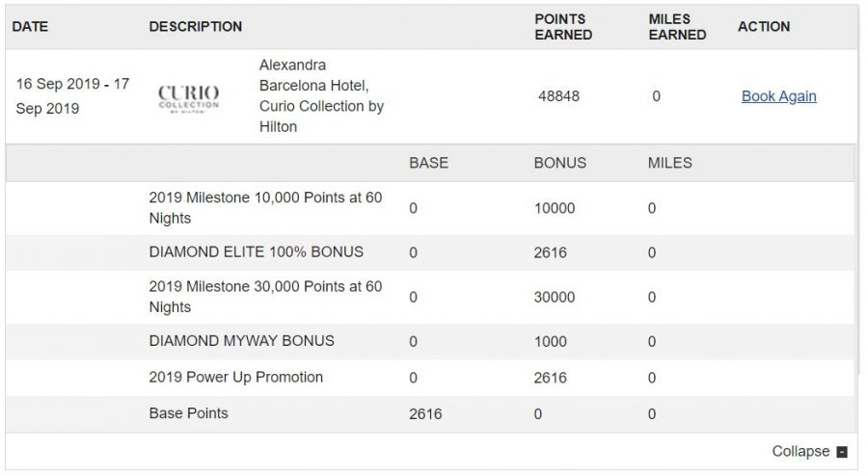
Task: Click the Collapse minus icon
Action: pyautogui.click(x=842, y=452)
